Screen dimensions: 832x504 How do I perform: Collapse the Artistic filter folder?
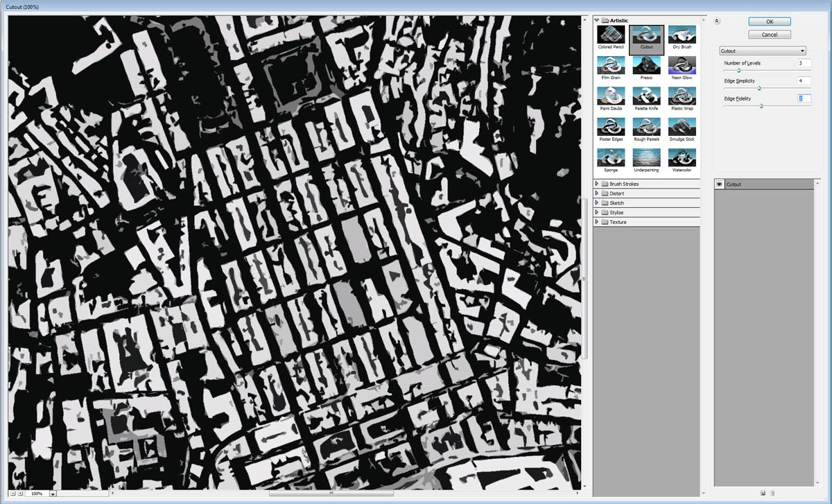[597, 21]
